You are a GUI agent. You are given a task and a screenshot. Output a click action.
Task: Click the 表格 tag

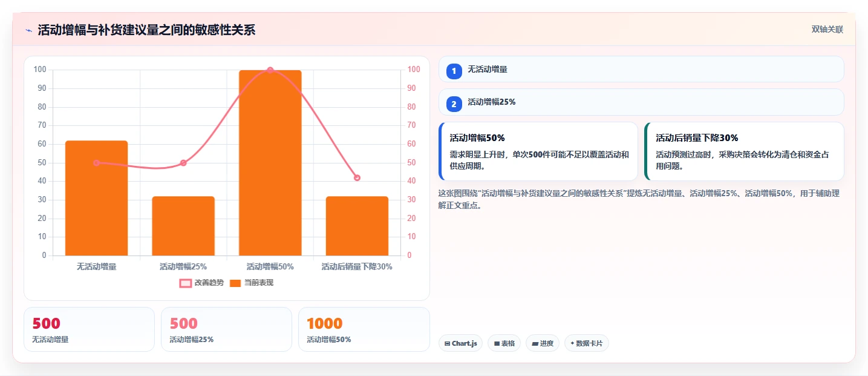coord(504,343)
